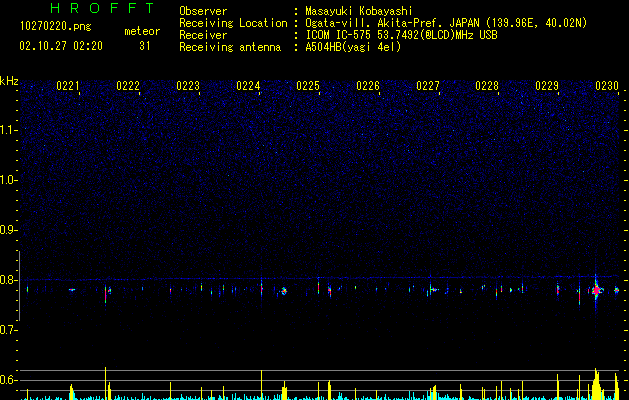Click the Receiving Location value line

click(x=446, y=23)
